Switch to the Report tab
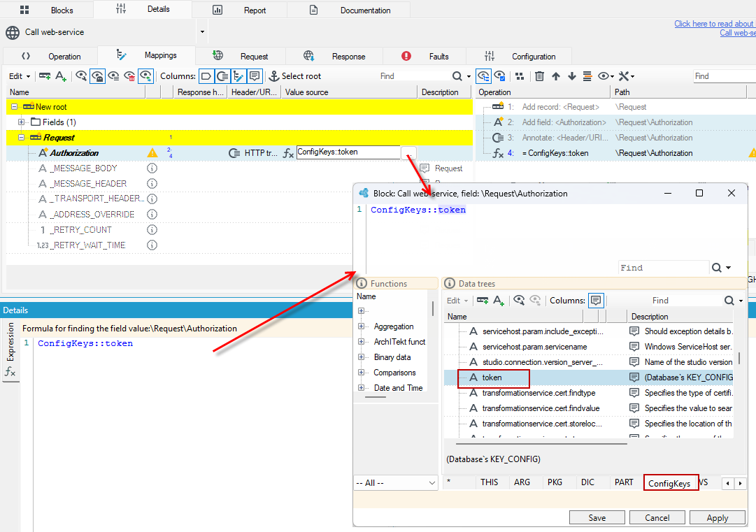 click(239, 10)
